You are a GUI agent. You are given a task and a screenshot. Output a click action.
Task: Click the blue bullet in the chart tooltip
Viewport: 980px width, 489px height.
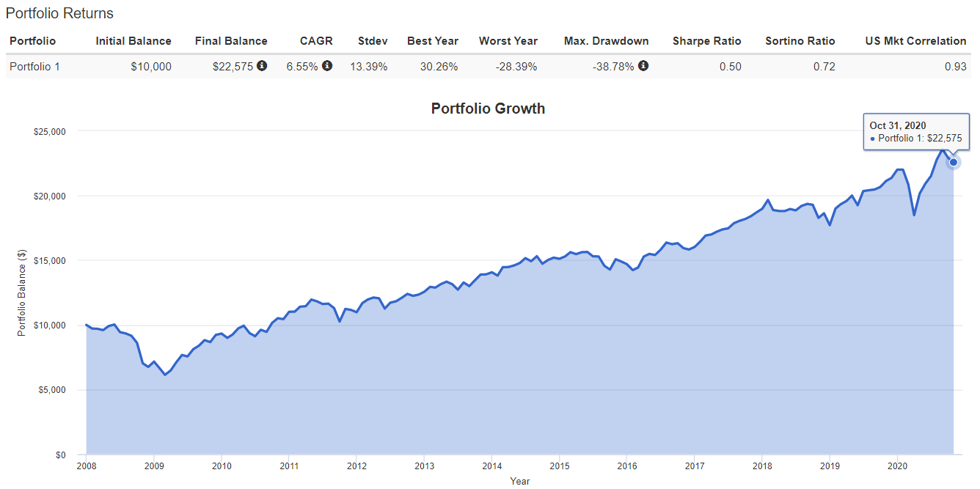click(x=872, y=139)
